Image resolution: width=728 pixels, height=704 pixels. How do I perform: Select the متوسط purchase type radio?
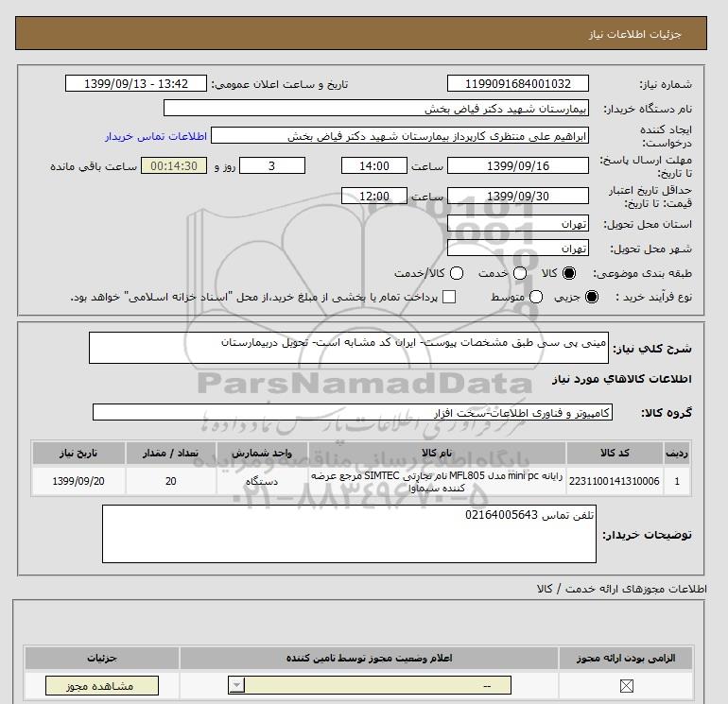[536, 297]
